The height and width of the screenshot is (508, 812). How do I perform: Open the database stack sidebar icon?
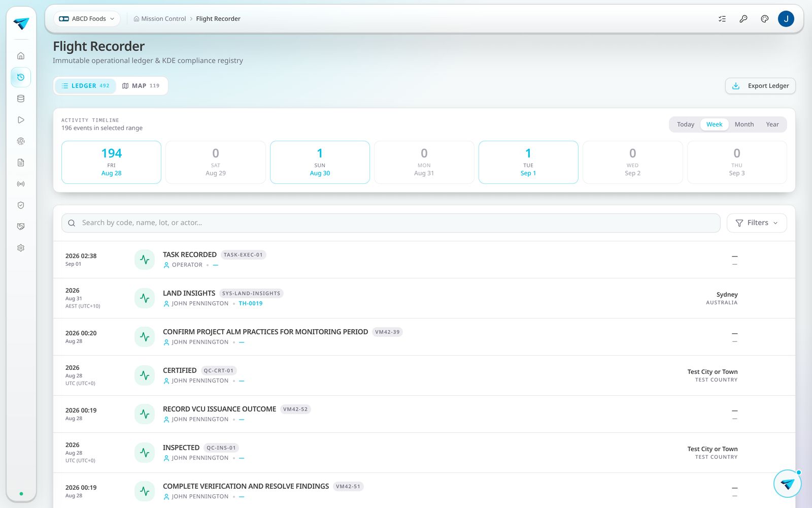[21, 99]
